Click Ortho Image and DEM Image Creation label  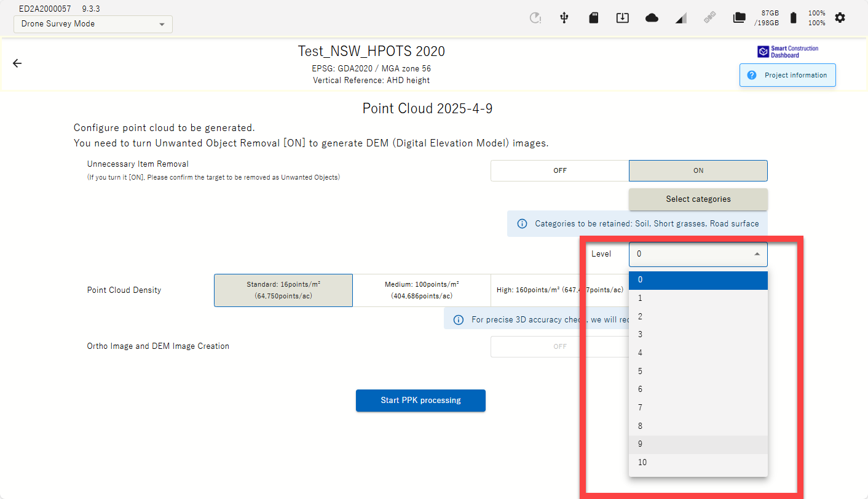tap(158, 346)
